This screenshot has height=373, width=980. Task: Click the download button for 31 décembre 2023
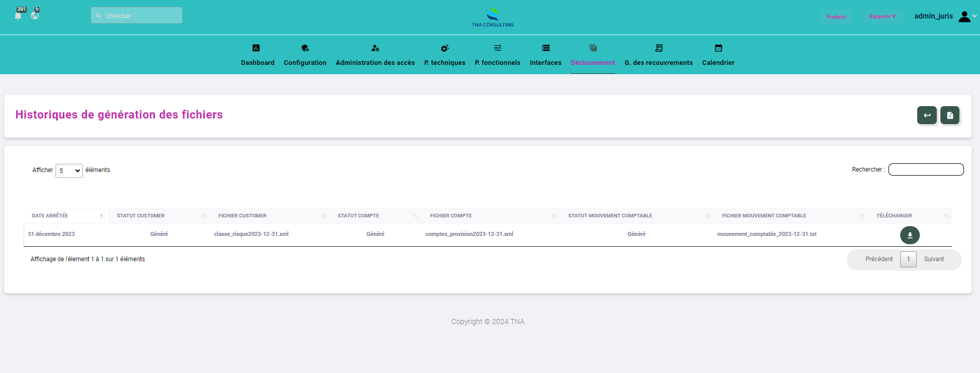point(909,235)
